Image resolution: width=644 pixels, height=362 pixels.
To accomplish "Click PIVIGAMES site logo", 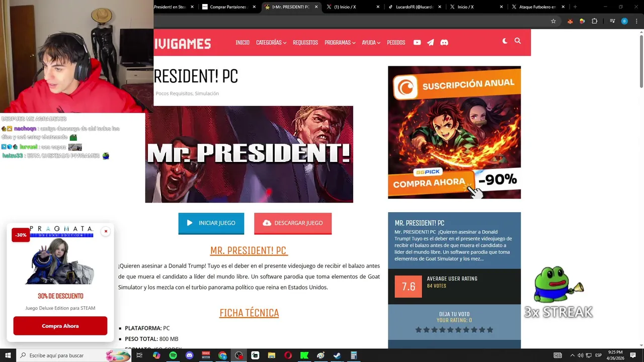I will [x=182, y=44].
